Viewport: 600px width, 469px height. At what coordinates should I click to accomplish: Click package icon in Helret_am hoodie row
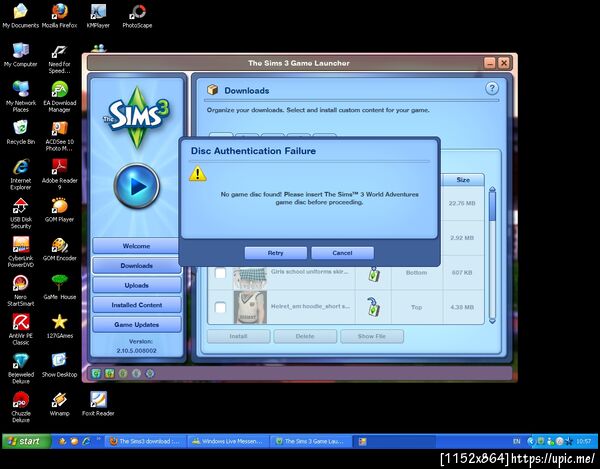[x=373, y=307]
